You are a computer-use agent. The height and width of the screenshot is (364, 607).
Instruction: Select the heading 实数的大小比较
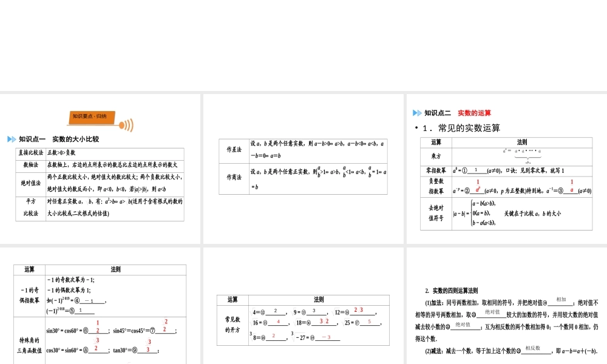tap(76, 140)
